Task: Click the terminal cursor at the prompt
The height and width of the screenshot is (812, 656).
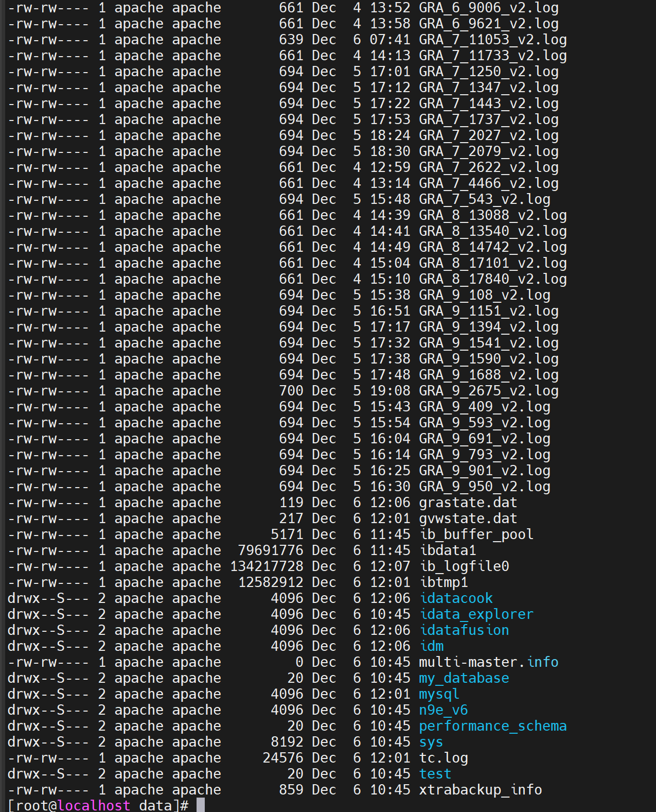Action: (x=201, y=805)
